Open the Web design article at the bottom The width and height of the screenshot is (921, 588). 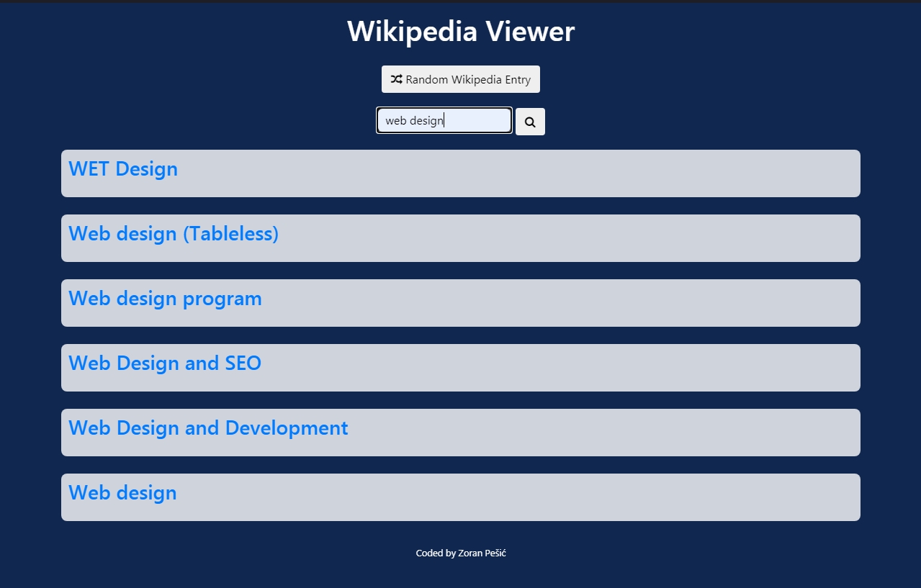click(x=122, y=493)
